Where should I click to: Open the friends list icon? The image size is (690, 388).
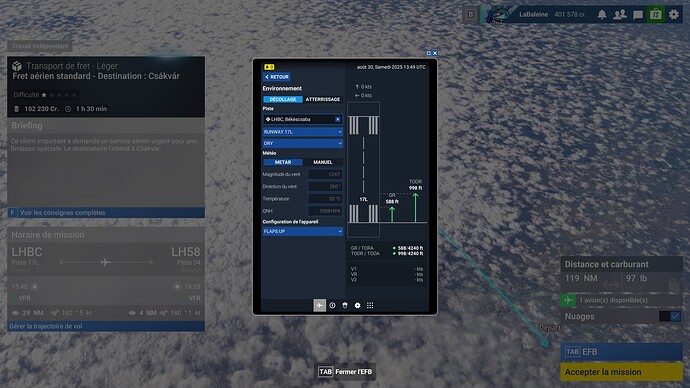pos(620,15)
